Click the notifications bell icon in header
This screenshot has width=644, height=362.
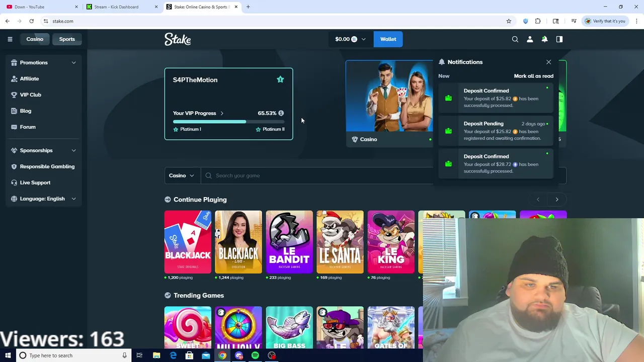coord(544,39)
